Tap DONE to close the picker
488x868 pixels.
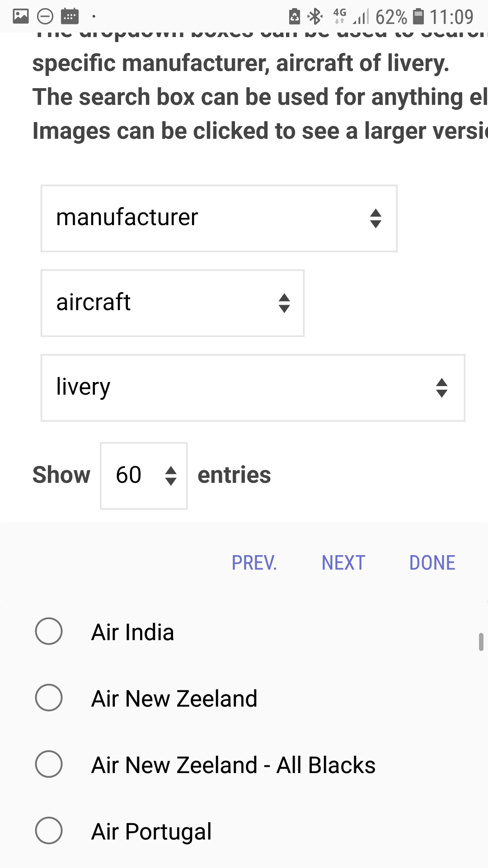432,563
